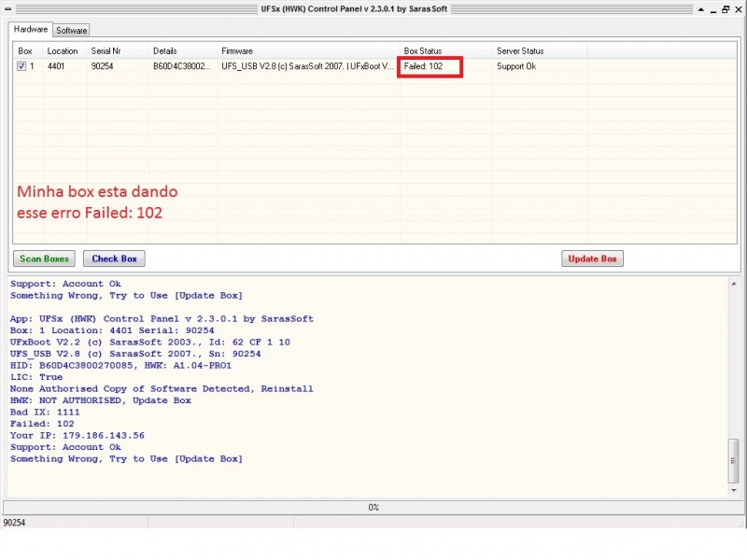Image resolution: width=747 pixels, height=560 pixels.
Task: Click the roll-up arrow icon in the title bar
Action: click(x=701, y=9)
